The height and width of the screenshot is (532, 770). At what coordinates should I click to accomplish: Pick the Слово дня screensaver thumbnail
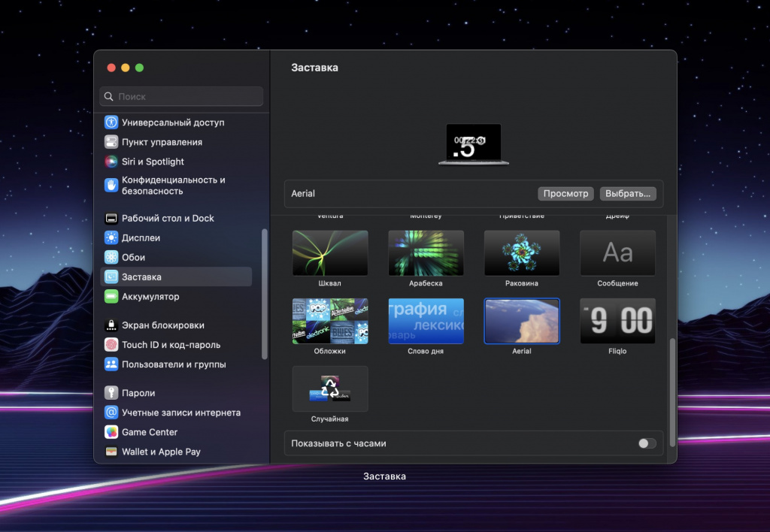(x=426, y=321)
